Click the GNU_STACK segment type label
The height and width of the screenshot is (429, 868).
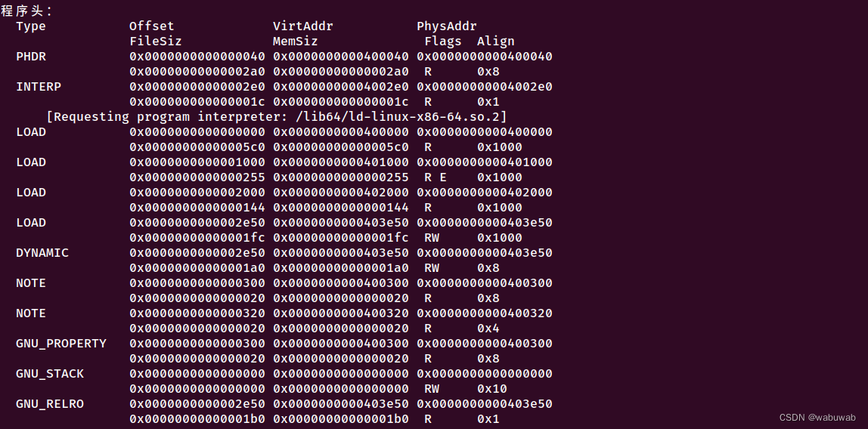(x=50, y=374)
